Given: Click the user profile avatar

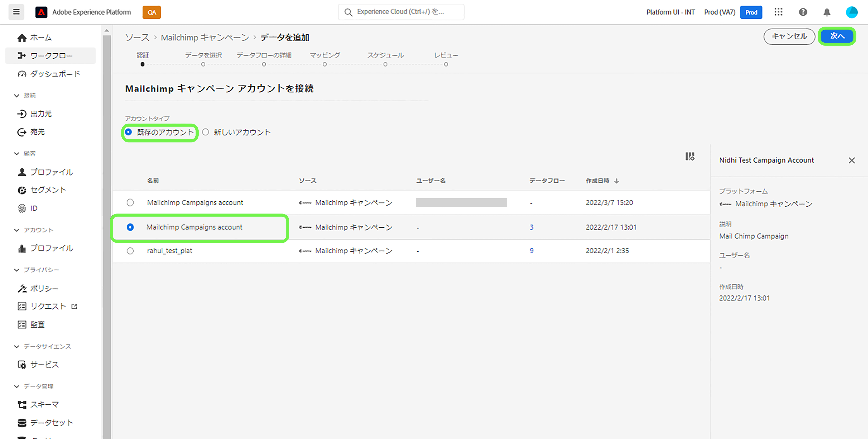Looking at the screenshot, I should click(851, 12).
